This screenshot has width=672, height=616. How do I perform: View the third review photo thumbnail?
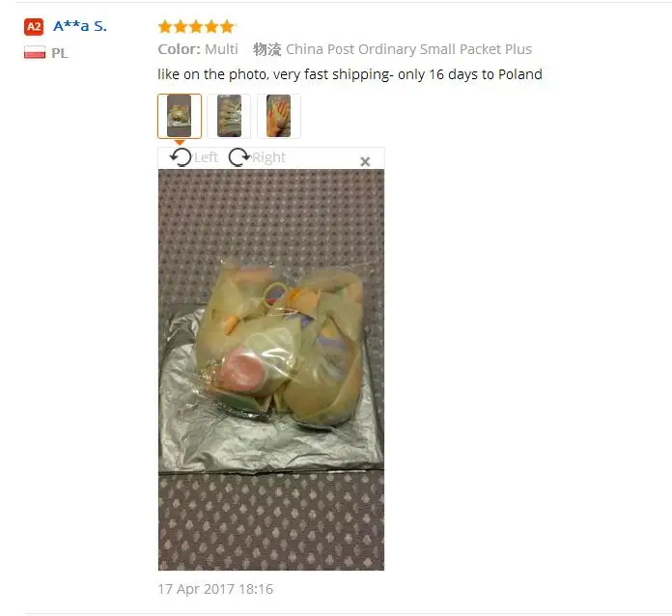[279, 116]
